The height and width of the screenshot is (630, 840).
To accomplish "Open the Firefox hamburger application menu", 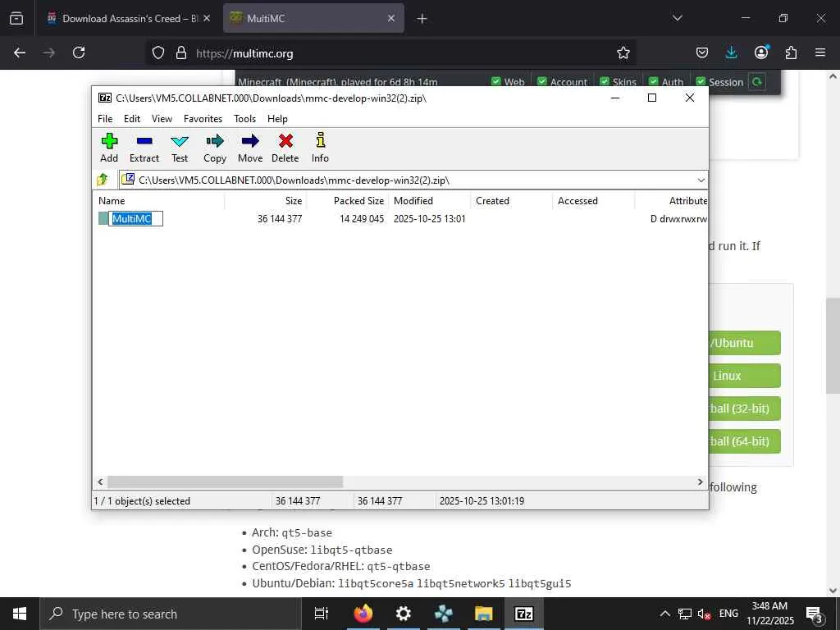I will point(820,52).
